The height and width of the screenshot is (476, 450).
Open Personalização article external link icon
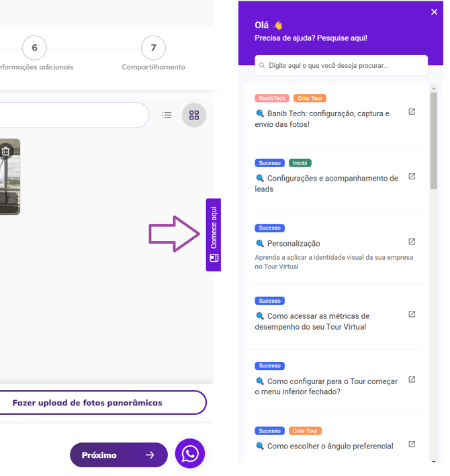pyautogui.click(x=412, y=242)
